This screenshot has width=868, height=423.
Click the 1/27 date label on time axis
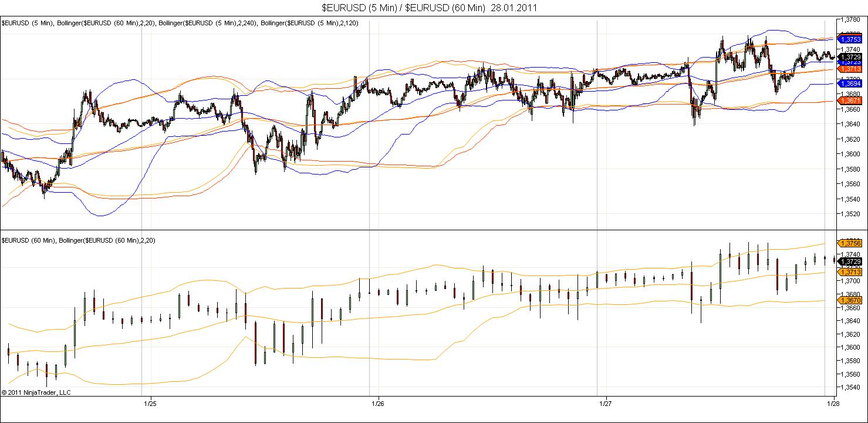tap(606, 404)
